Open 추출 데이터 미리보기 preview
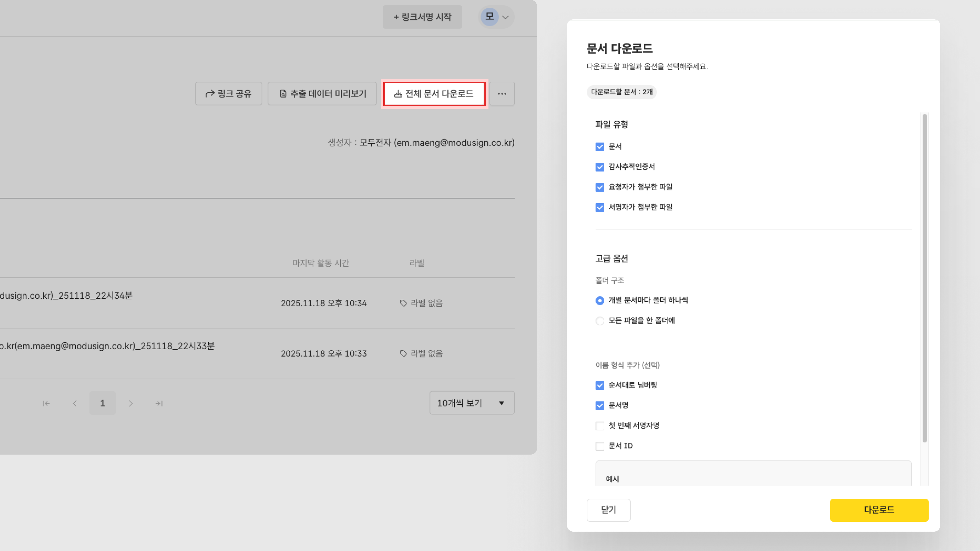The image size is (980, 551). coord(322,94)
